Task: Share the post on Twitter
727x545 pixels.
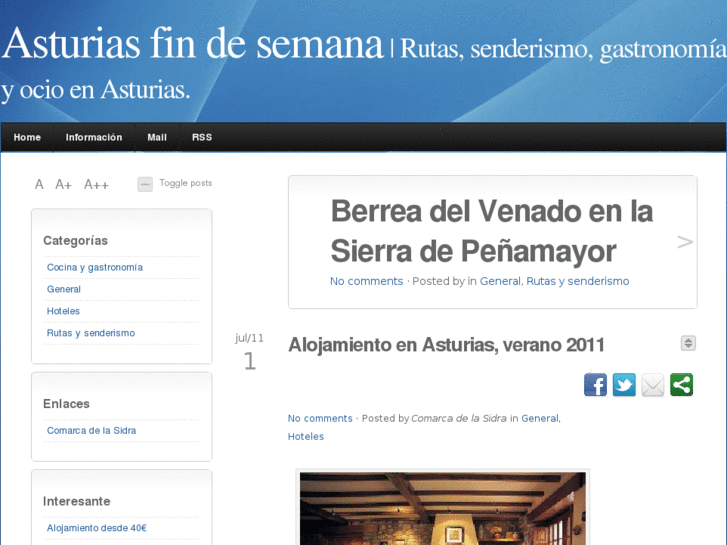Action: tap(624, 385)
